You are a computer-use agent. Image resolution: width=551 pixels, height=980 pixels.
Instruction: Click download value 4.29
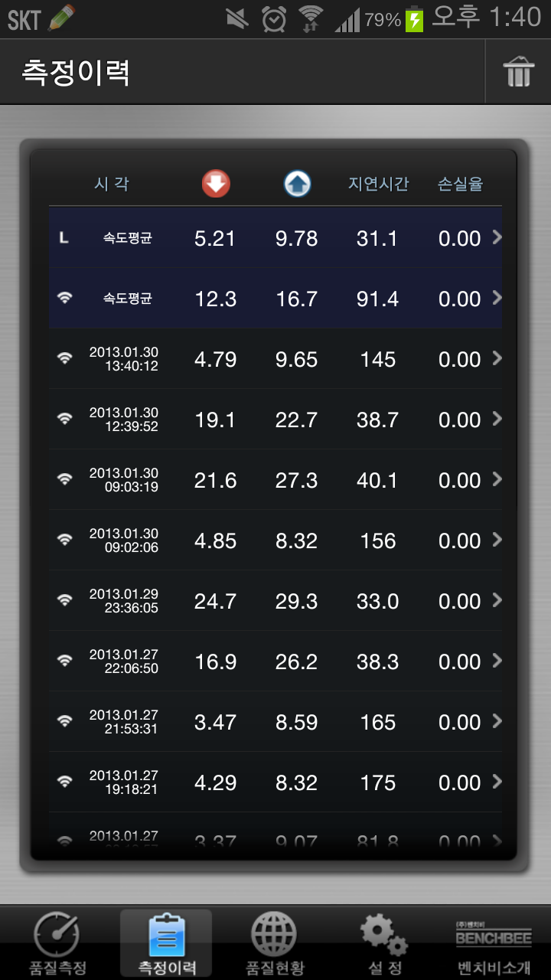215,783
